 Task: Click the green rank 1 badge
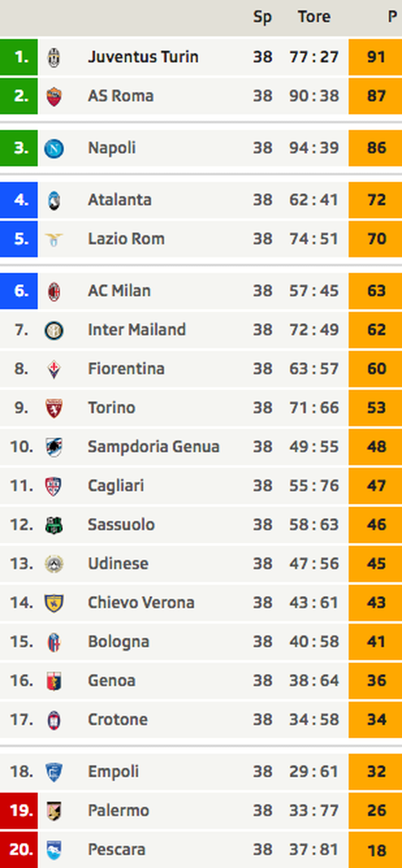19,57
